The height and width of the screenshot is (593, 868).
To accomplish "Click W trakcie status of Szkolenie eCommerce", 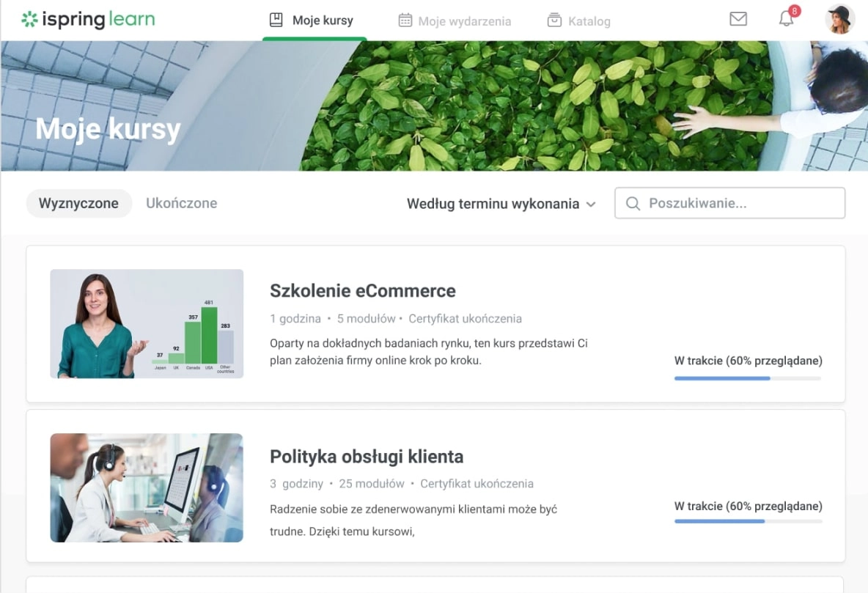I will pyautogui.click(x=748, y=361).
